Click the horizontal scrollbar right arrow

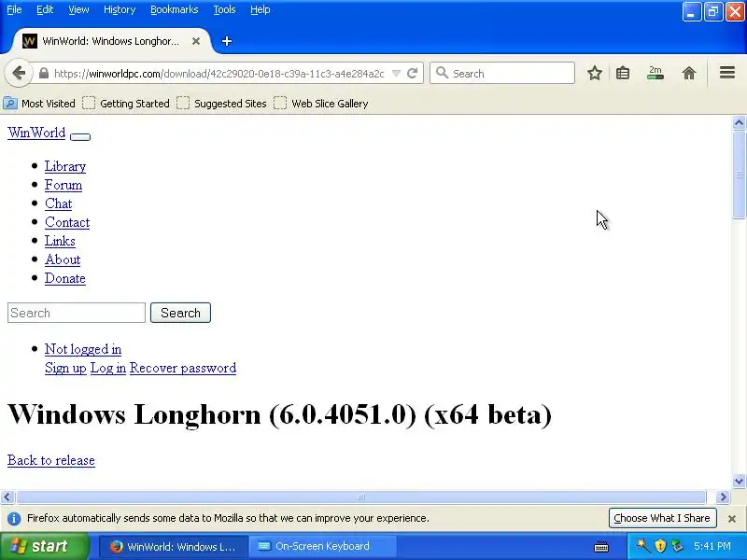coord(723,497)
